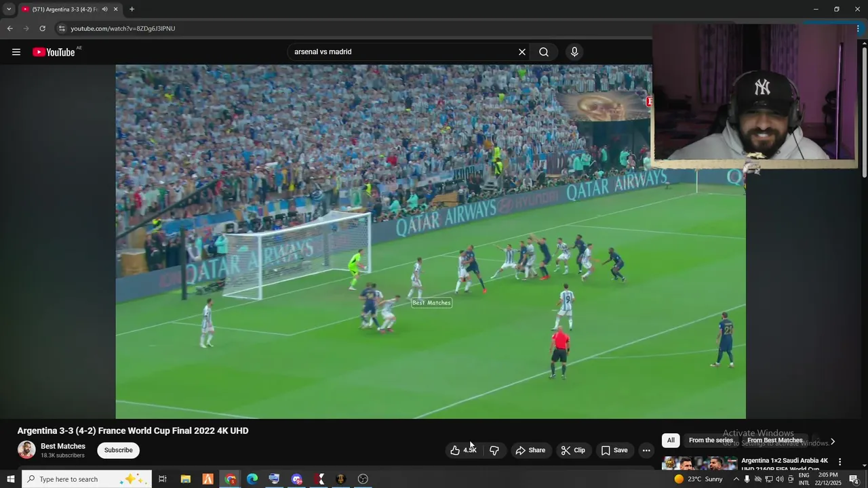This screenshot has height=488, width=868.
Task: Click browser back arrow
Action: click(x=9, y=28)
